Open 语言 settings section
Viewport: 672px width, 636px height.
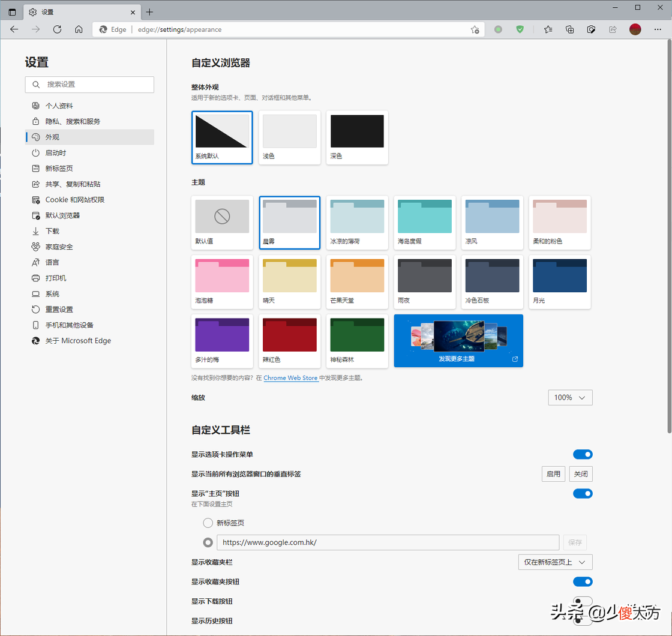(x=89, y=262)
